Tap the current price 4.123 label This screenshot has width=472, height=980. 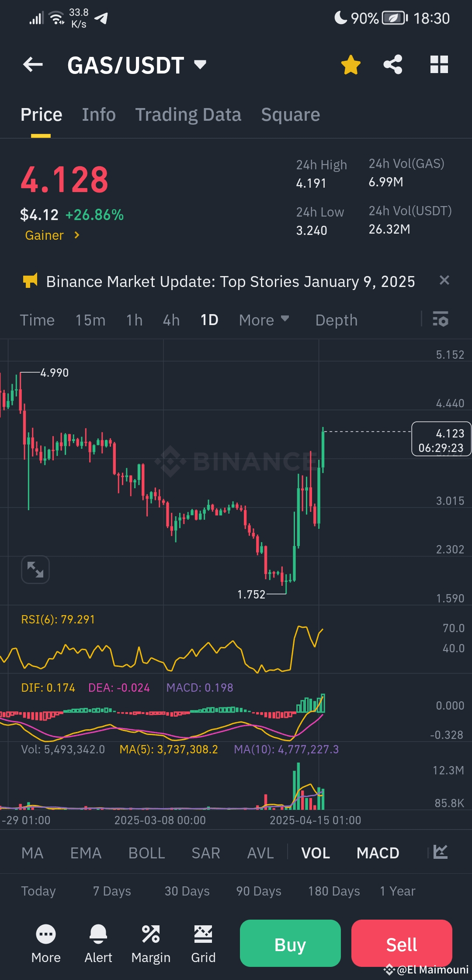pyautogui.click(x=441, y=439)
